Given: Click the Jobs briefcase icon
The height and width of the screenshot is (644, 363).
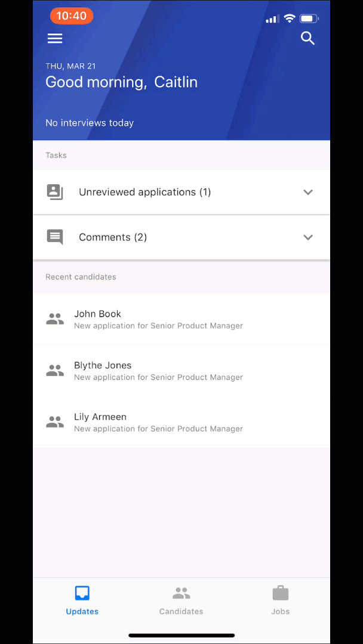Looking at the screenshot, I should point(281,593).
